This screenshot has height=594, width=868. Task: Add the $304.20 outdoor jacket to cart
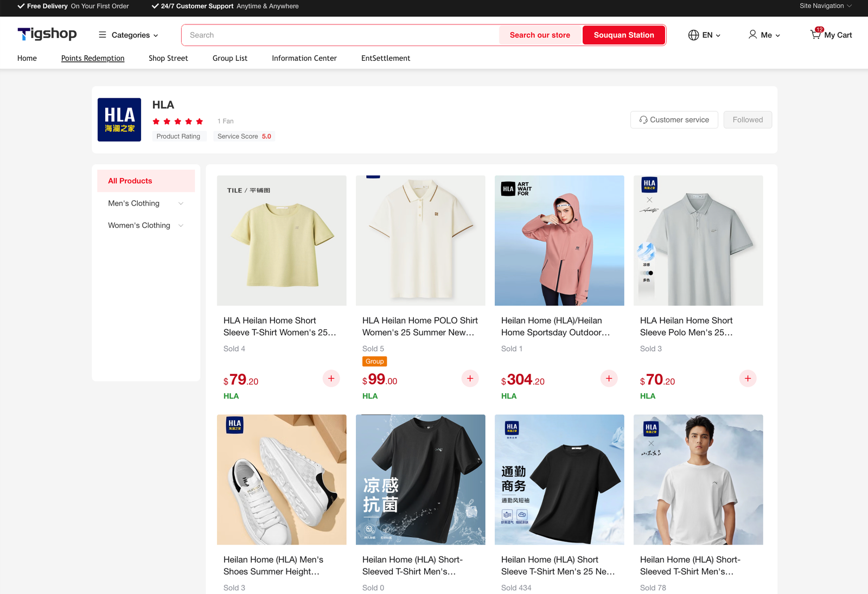[x=609, y=379]
